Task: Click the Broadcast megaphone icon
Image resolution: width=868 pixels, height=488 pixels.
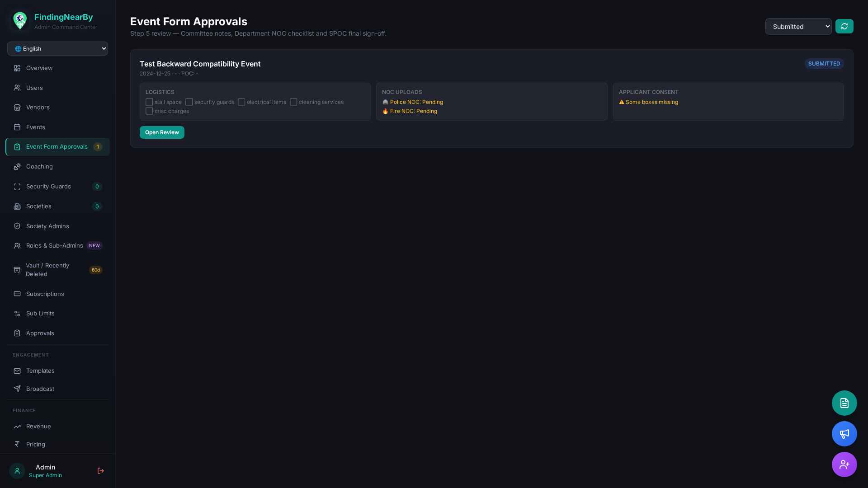Action: tap(17, 389)
